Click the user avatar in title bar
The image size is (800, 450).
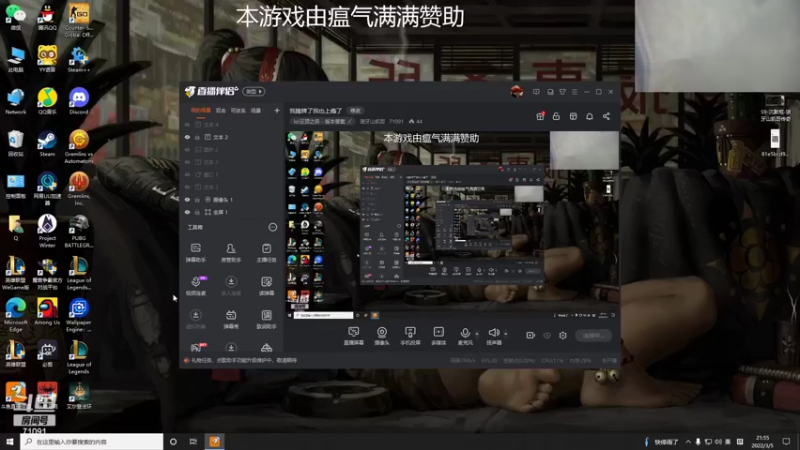click(x=517, y=92)
